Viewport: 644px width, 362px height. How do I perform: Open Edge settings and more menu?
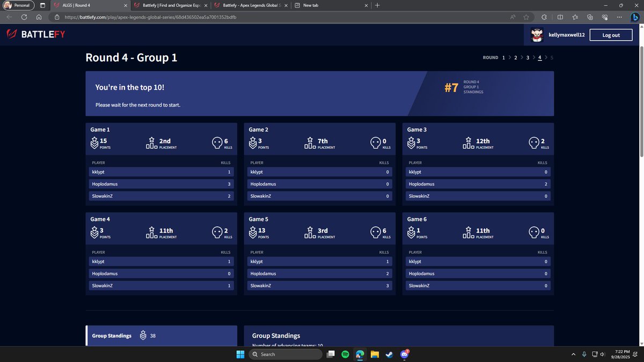(620, 17)
